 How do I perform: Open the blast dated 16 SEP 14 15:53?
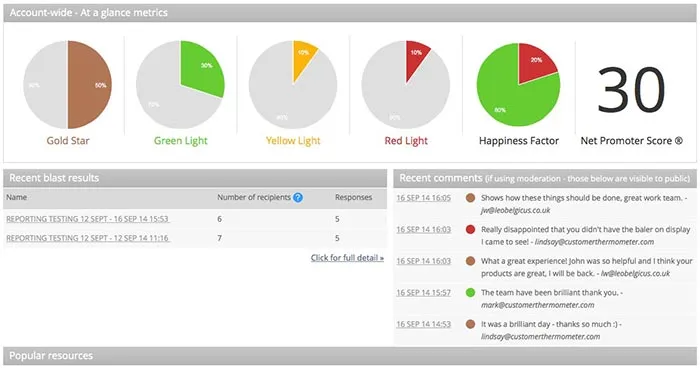[x=88, y=219]
